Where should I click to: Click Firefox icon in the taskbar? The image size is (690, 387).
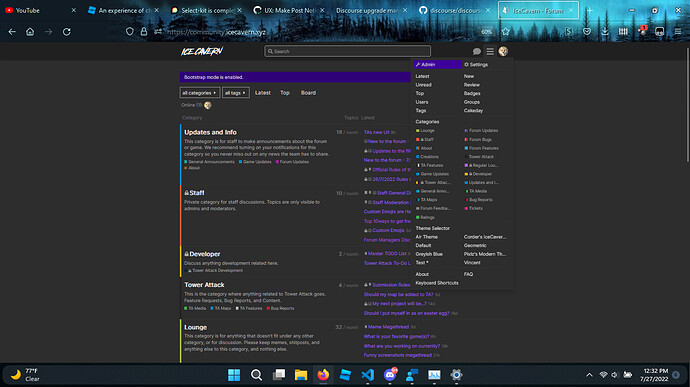[323, 375]
